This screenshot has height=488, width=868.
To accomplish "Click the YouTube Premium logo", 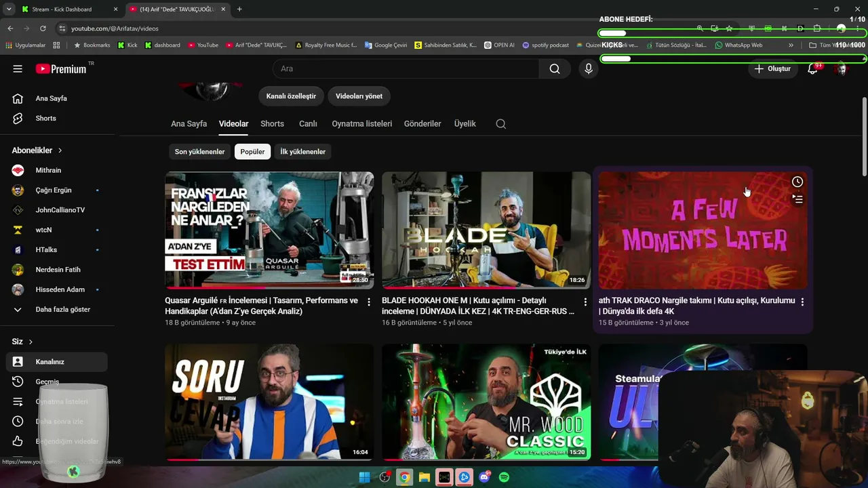I will click(x=61, y=68).
